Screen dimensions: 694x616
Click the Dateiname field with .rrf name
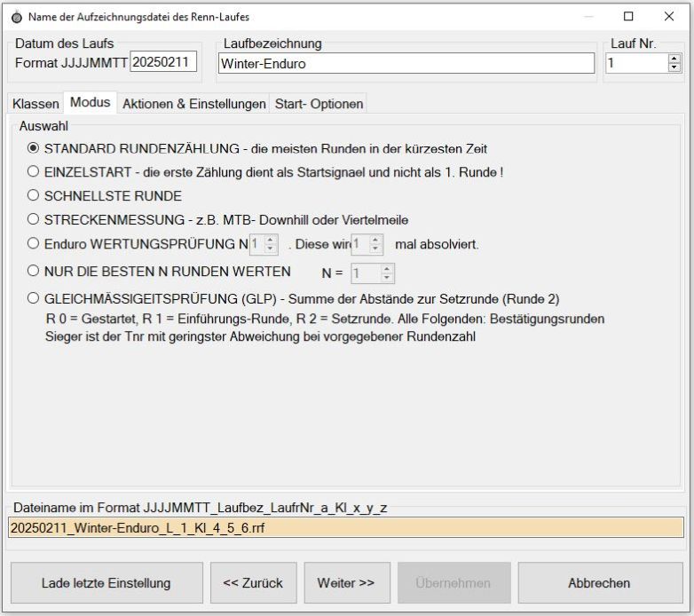[x=346, y=527]
